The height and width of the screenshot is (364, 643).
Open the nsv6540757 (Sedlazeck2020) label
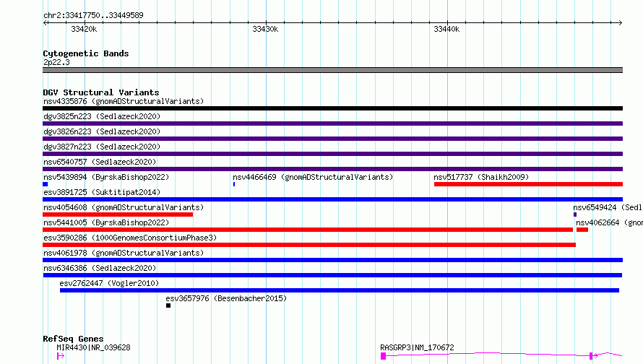click(100, 162)
